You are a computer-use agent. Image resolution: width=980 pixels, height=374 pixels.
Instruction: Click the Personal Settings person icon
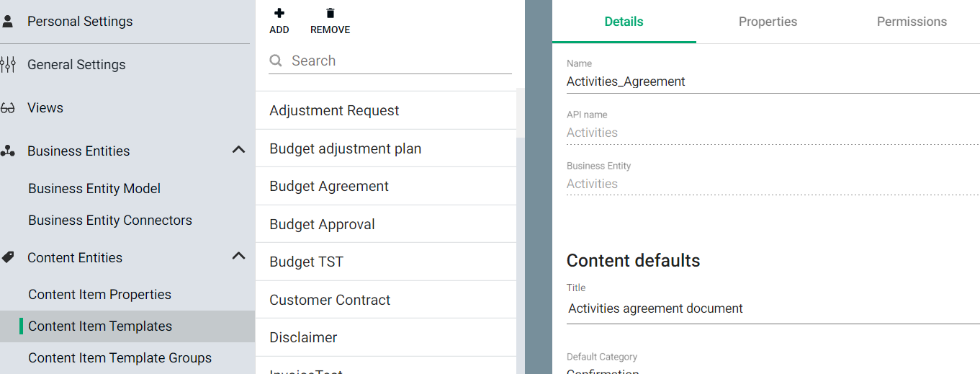click(x=8, y=22)
